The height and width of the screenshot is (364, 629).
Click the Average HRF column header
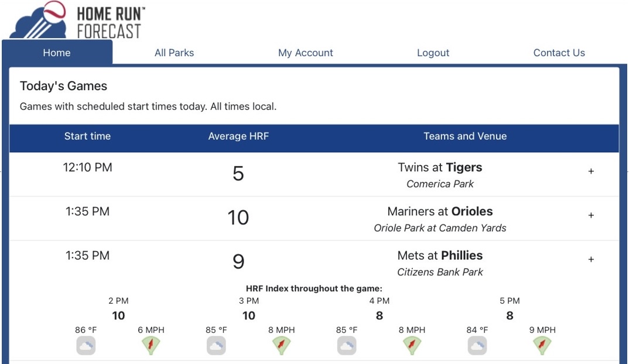[238, 136]
